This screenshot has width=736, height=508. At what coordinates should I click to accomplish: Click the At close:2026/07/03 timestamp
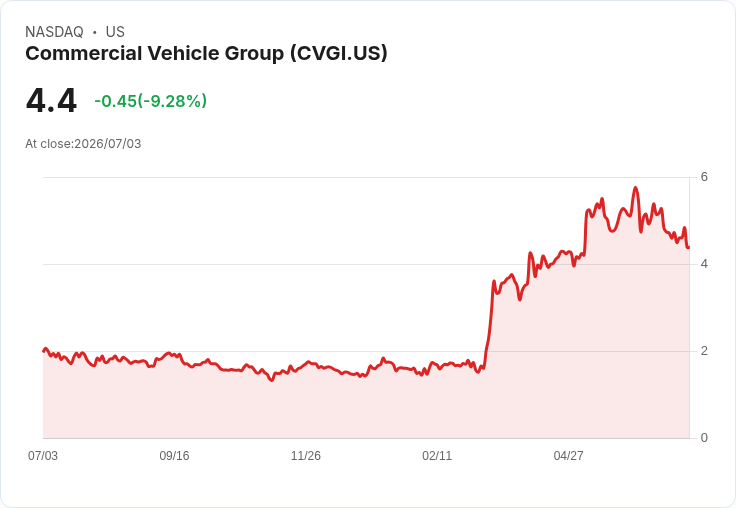[83, 144]
